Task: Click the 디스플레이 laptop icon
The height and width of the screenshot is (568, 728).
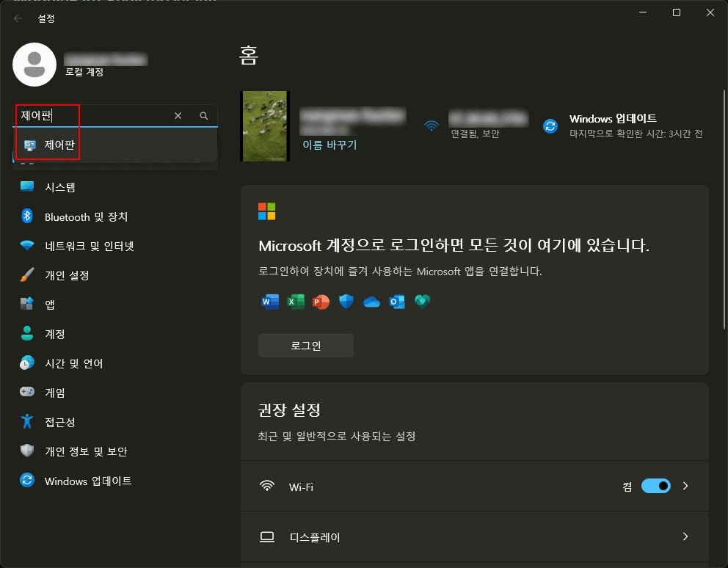Action: click(267, 537)
